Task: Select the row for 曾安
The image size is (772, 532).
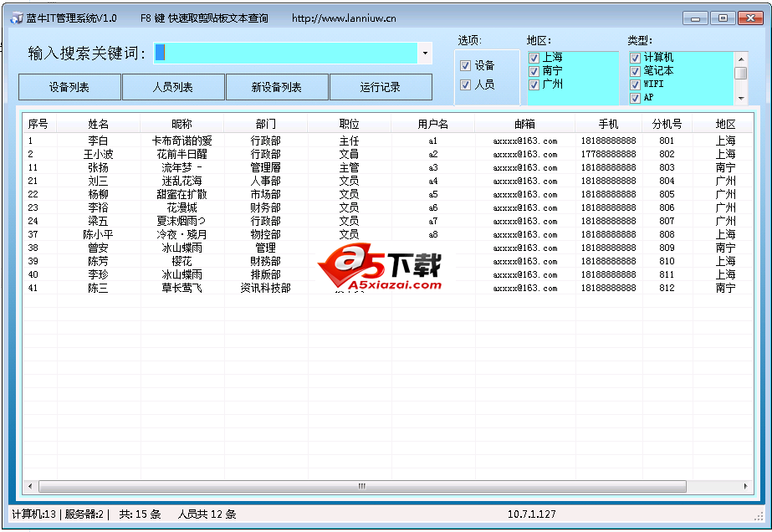Action: click(387, 248)
